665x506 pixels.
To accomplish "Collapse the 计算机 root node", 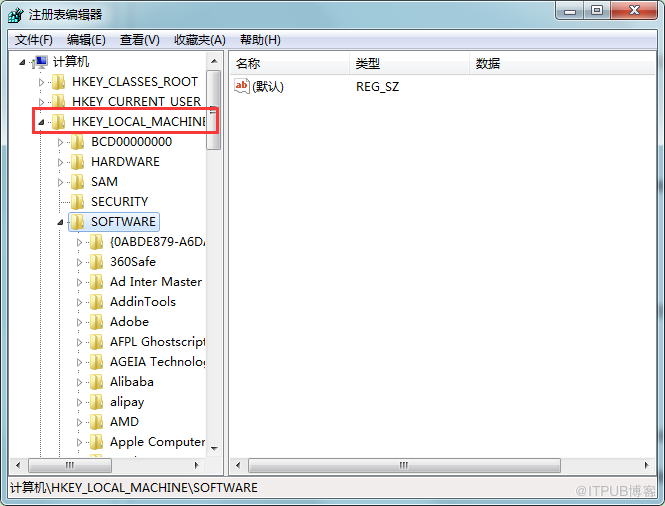I will point(22,62).
